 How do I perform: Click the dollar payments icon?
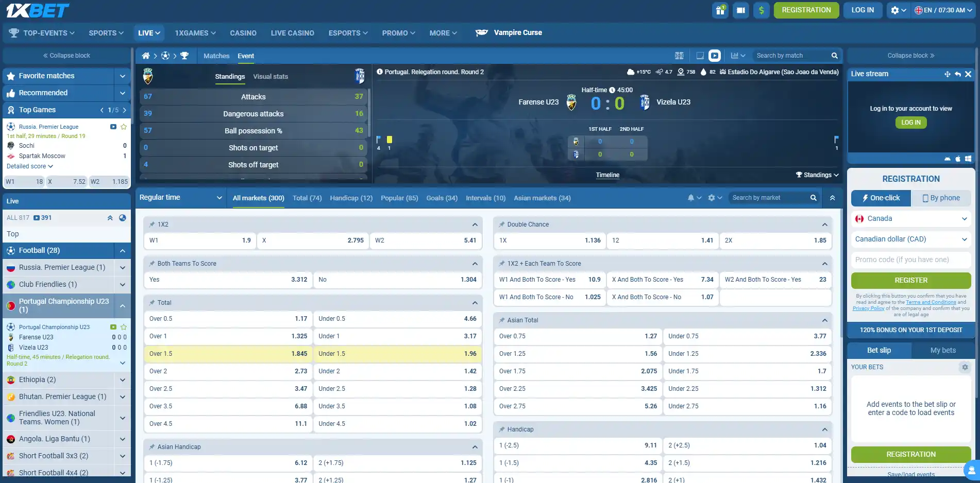click(761, 10)
